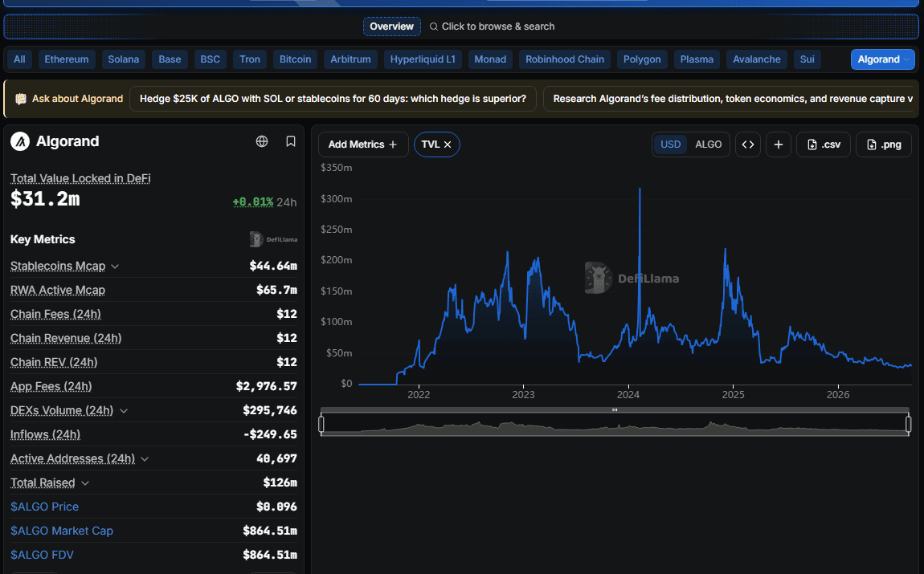Image resolution: width=924 pixels, height=574 pixels.
Task: Open the Algorand chain dropdown
Action: pos(883,59)
